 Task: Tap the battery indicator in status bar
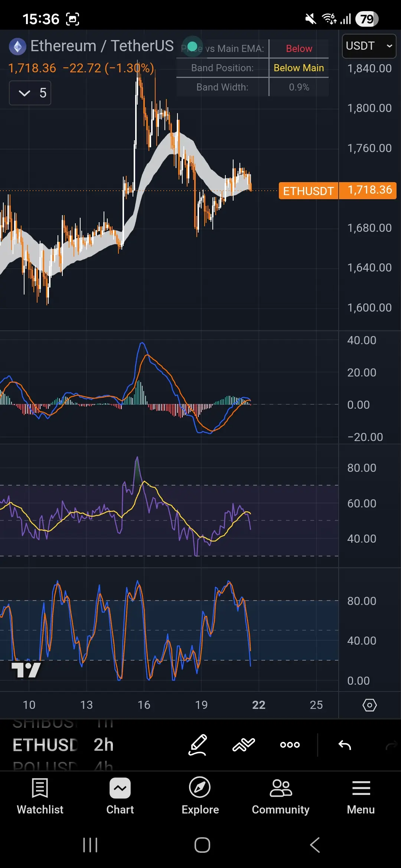367,19
